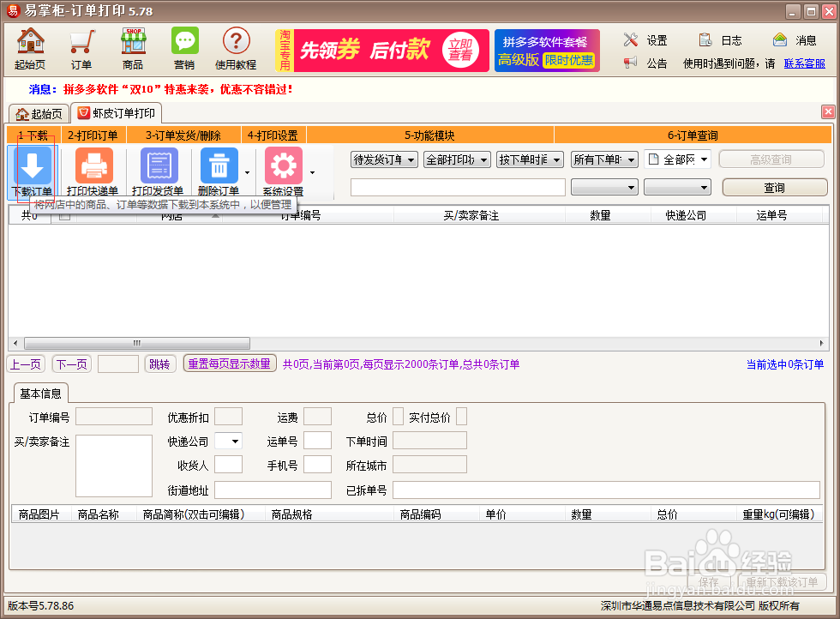This screenshot has width=840, height=619.
Task: Click the 营销 marketing icon
Action: pos(184,47)
